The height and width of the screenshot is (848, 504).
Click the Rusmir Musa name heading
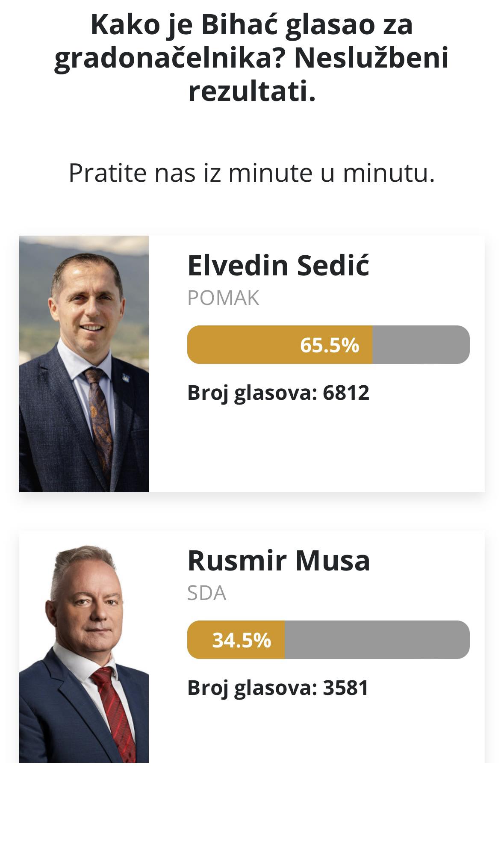coord(279,561)
